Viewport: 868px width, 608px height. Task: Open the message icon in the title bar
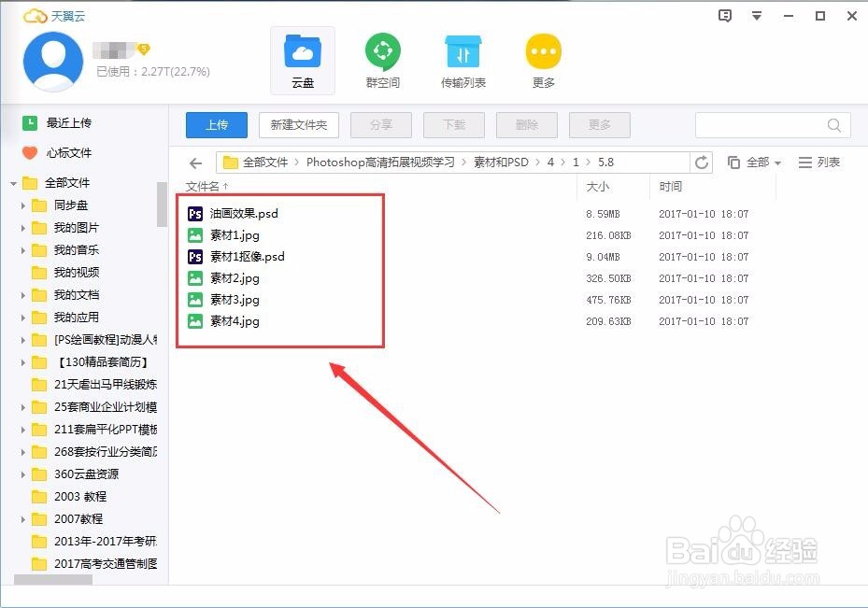724,16
